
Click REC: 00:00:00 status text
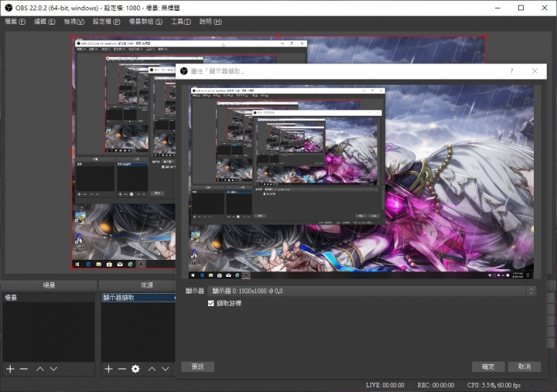[x=436, y=385]
